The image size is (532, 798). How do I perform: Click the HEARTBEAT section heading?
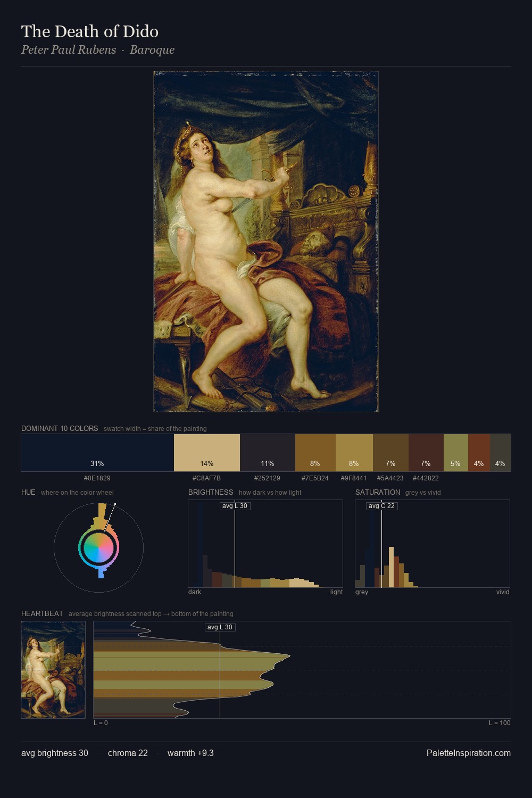click(42, 613)
